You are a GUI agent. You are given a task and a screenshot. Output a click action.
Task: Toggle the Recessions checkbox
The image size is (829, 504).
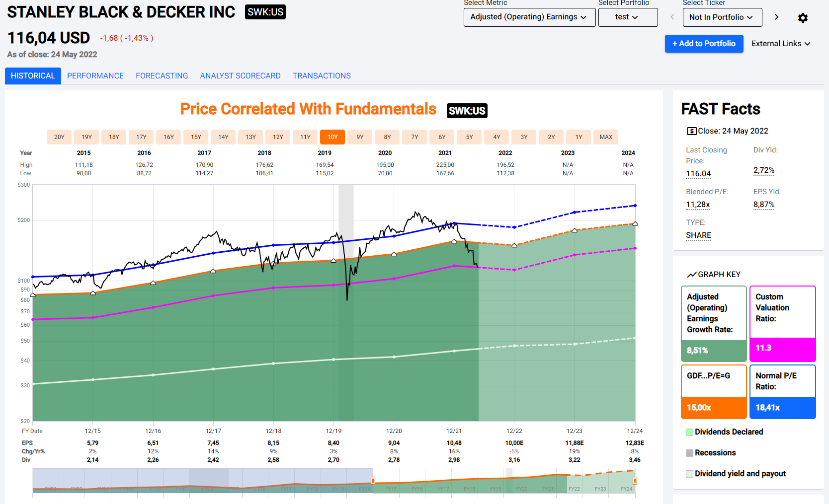pyautogui.click(x=689, y=453)
